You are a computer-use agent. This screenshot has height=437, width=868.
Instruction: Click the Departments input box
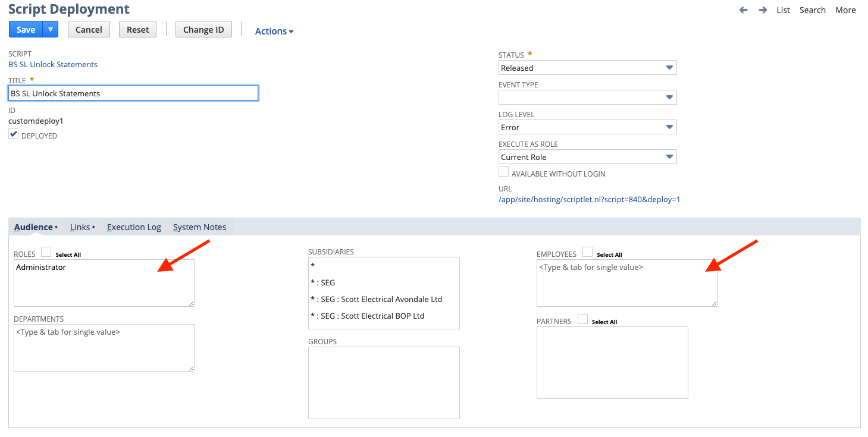[104, 348]
